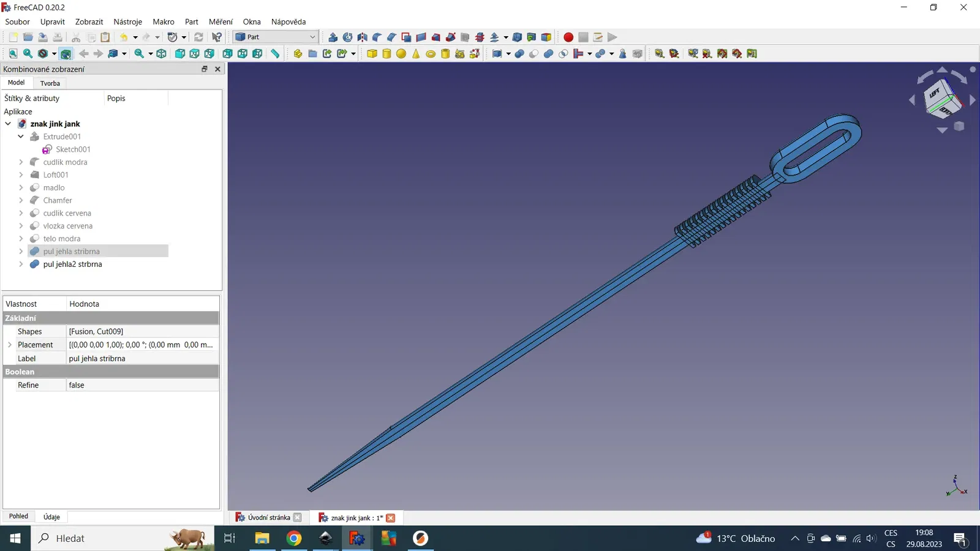Click the boolean Union tool
The width and height of the screenshot is (980, 551).
[x=549, y=54]
